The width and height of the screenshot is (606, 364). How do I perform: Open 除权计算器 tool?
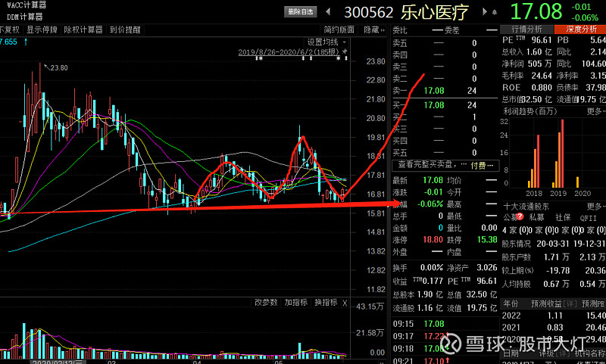point(83,30)
